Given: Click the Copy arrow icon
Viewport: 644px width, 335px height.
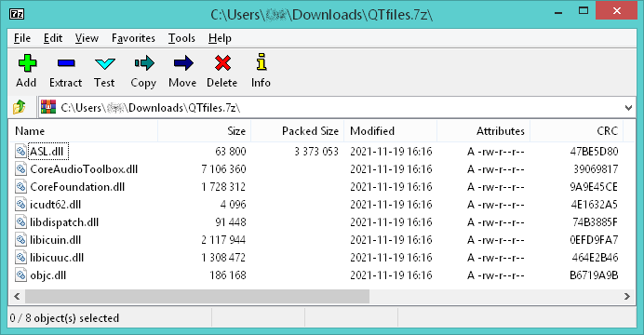Looking at the screenshot, I should pyautogui.click(x=144, y=63).
